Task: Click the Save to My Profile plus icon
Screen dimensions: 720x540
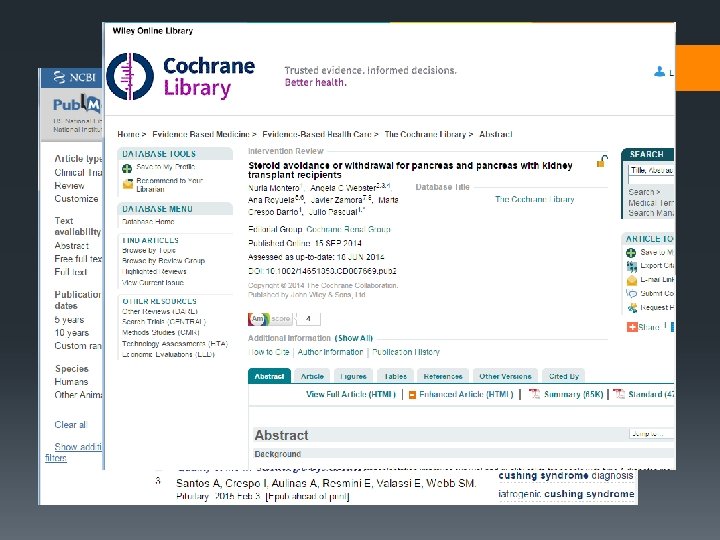Action: click(127, 169)
